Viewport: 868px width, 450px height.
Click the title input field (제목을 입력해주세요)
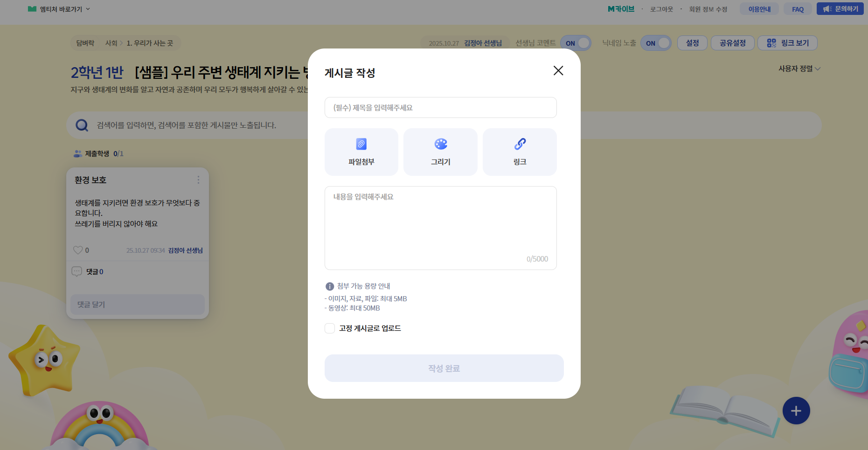click(x=440, y=108)
